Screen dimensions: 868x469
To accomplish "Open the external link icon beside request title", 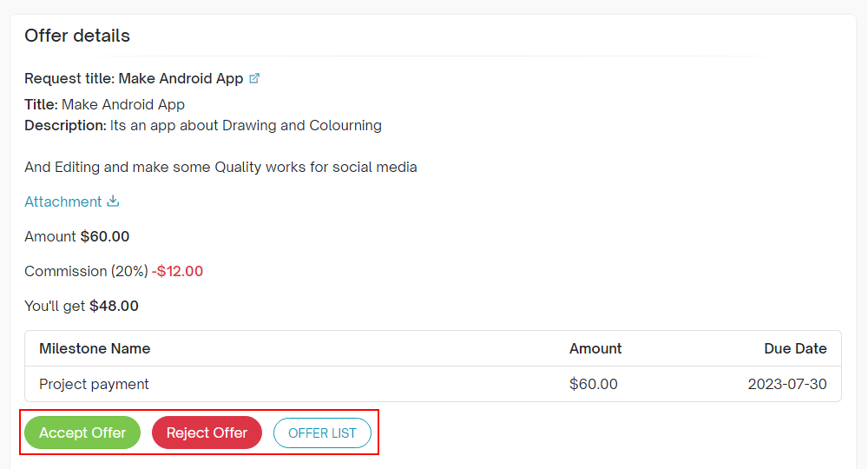I will click(254, 78).
